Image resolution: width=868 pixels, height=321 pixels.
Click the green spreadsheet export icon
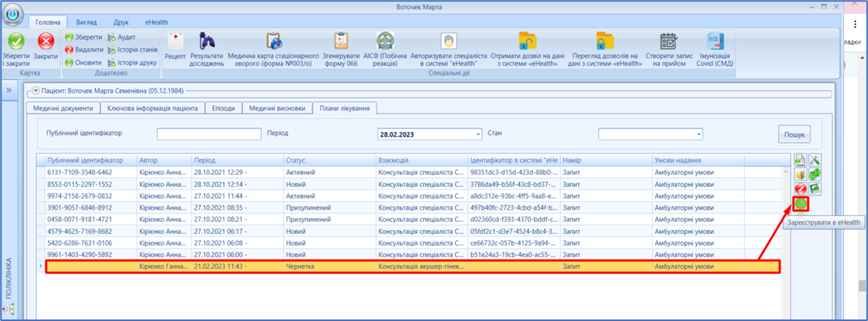pos(815,189)
